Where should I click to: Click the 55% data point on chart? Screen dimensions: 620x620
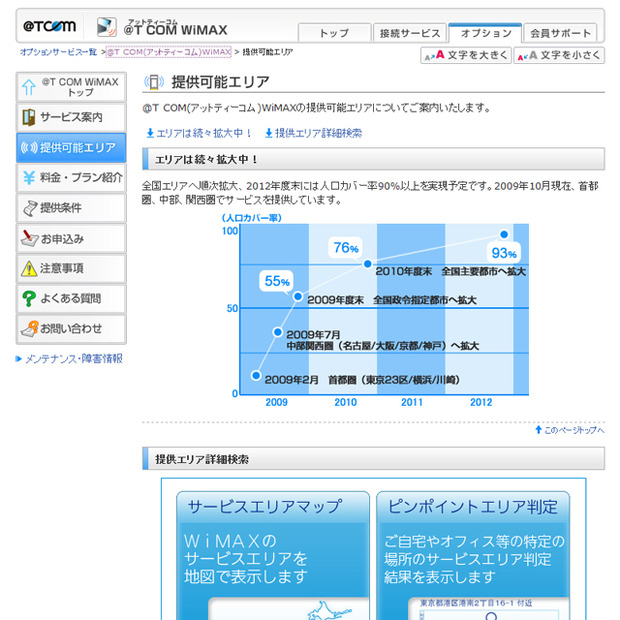298,296
